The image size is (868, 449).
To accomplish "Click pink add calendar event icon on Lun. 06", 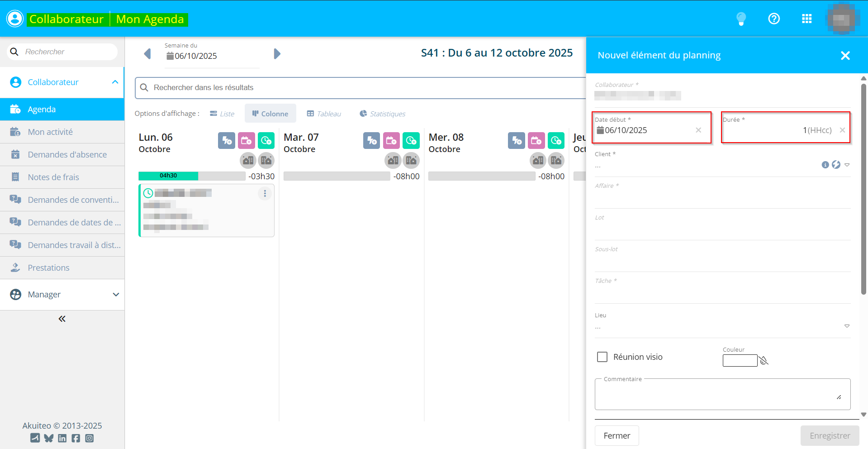I will [247, 141].
